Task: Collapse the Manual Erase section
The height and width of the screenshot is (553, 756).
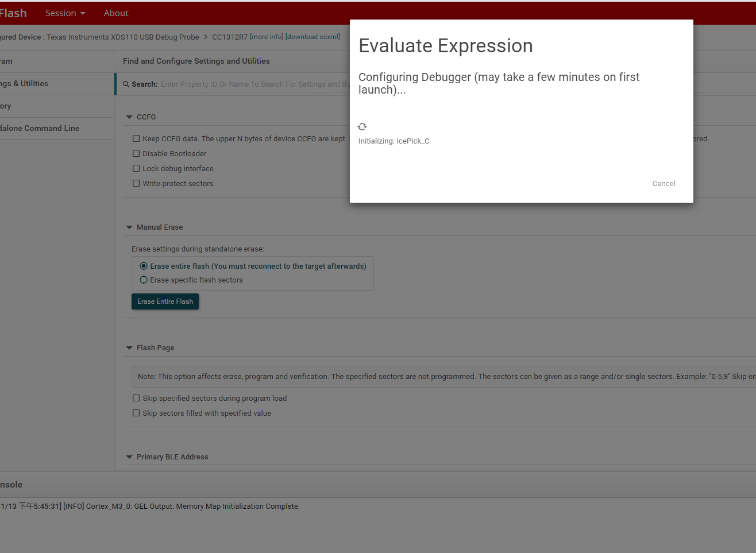Action: pyautogui.click(x=129, y=227)
